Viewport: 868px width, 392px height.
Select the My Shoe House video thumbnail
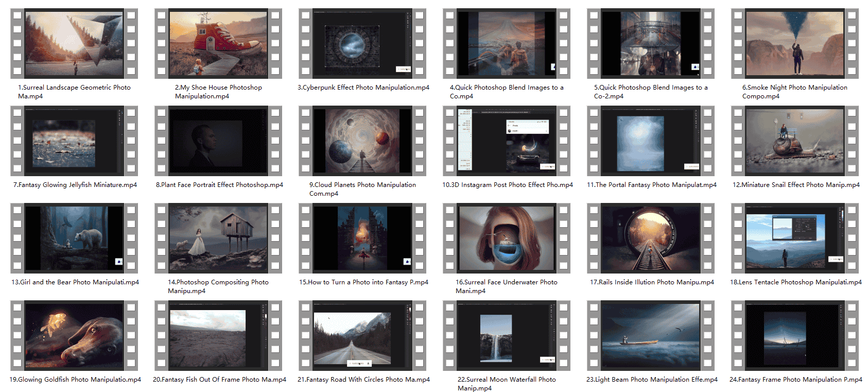point(218,43)
